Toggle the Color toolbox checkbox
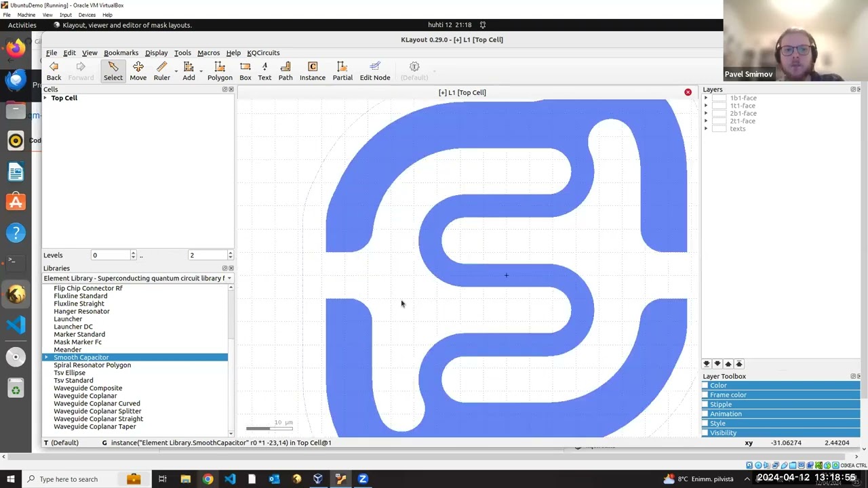 (x=705, y=386)
